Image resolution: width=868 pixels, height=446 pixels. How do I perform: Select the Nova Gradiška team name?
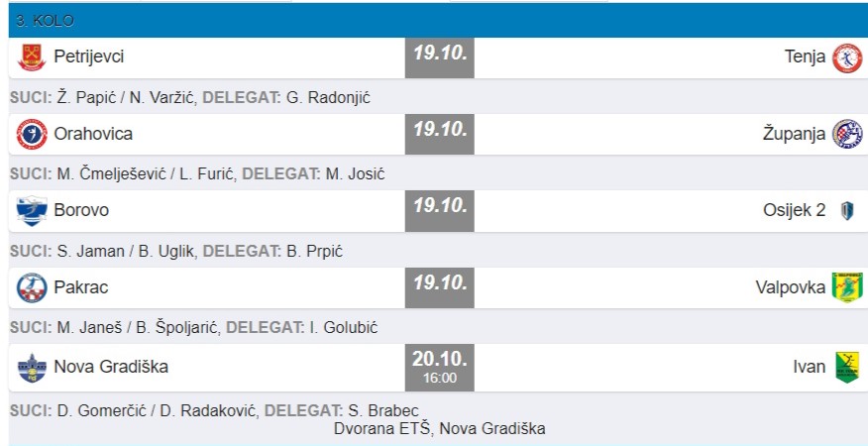111,367
